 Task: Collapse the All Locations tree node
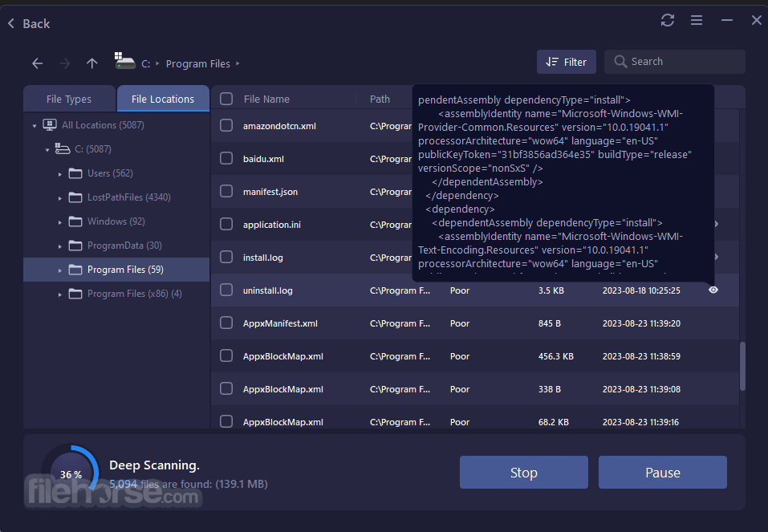35,126
